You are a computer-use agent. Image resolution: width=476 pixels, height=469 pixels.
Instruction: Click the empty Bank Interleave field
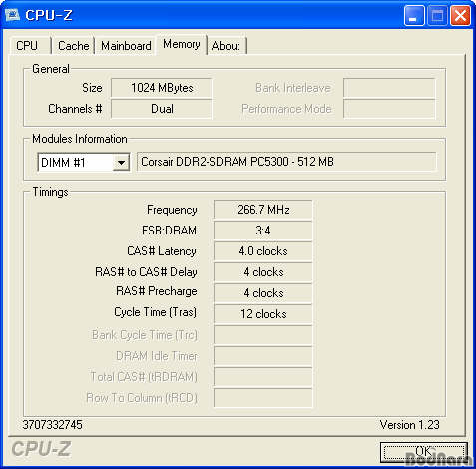point(389,88)
